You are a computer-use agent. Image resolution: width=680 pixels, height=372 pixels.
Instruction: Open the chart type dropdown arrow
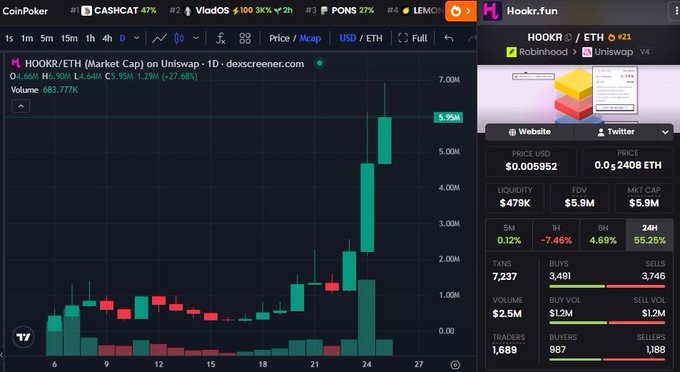(x=196, y=38)
